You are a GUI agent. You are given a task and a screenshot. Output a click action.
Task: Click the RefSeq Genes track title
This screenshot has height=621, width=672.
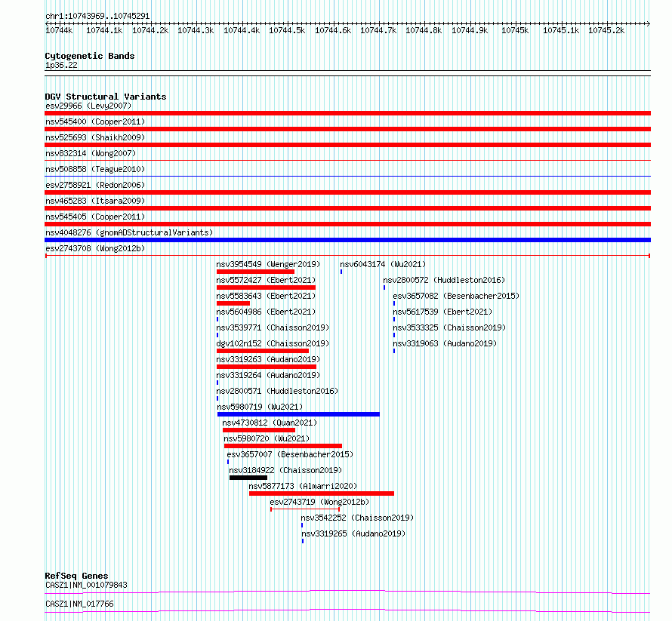point(76,576)
